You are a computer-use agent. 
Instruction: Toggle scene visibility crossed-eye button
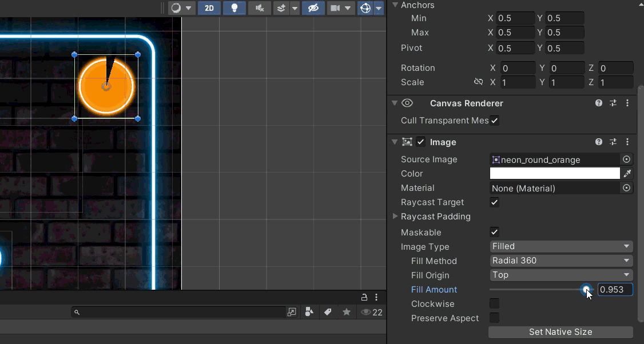click(313, 8)
